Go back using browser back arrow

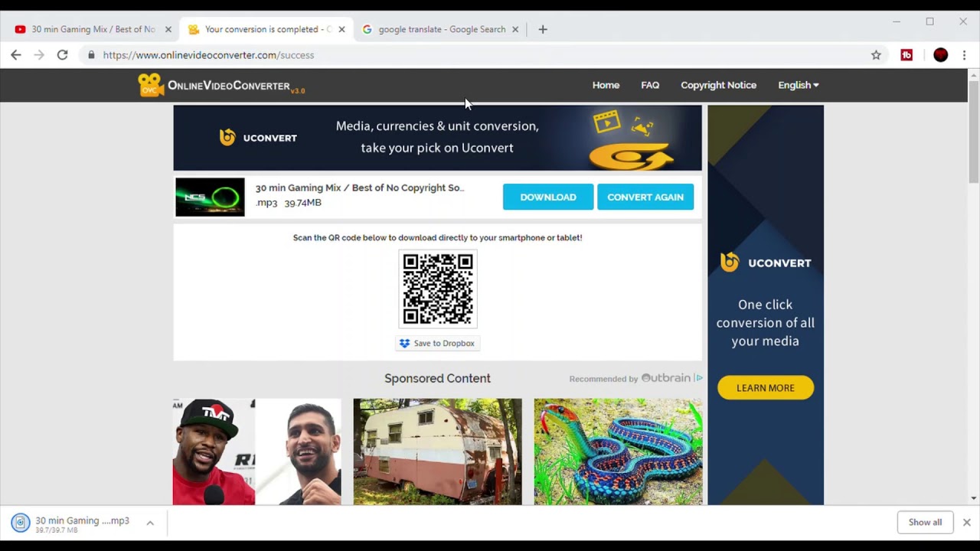16,55
